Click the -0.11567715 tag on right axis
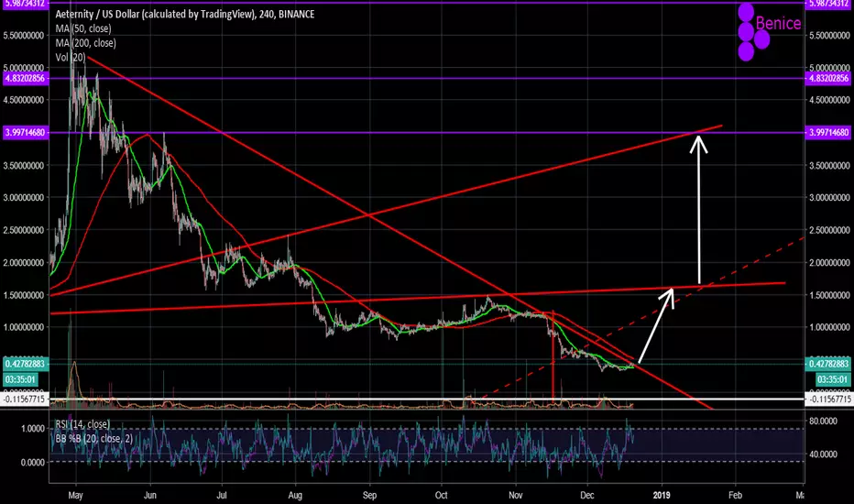Viewport: 854px width, 504px height. 827,400
